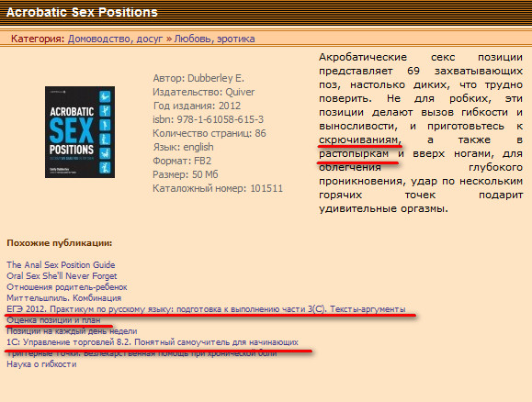Open Oral Sex She'll Never Forget link
The width and height of the screenshot is (532, 402).
pos(62,276)
